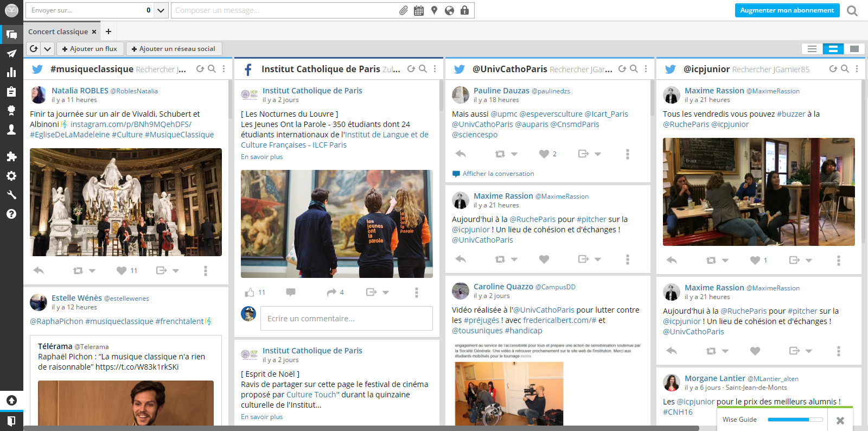Open Campaigns badge sidebar icon

(x=11, y=110)
